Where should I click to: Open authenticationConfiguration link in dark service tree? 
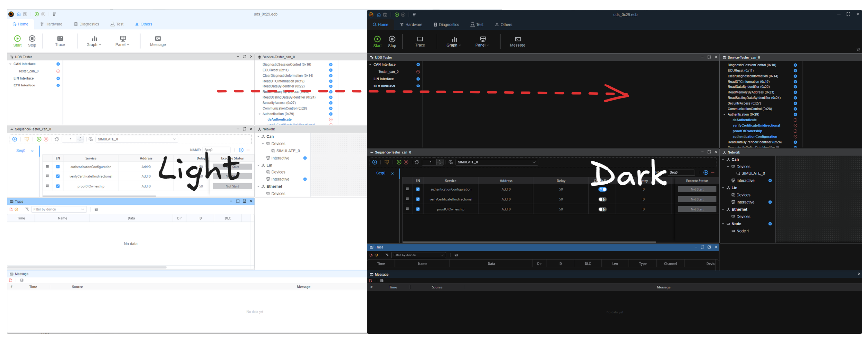(x=755, y=137)
